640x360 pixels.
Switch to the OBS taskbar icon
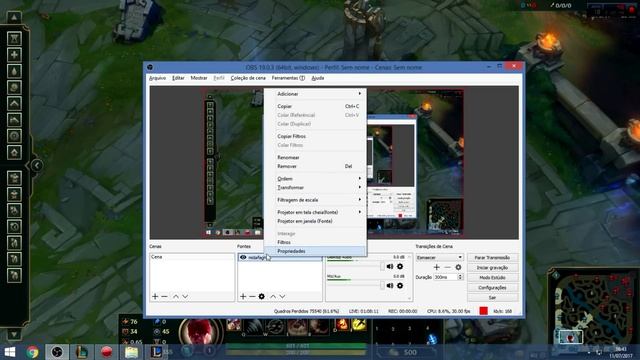pyautogui.click(x=57, y=352)
